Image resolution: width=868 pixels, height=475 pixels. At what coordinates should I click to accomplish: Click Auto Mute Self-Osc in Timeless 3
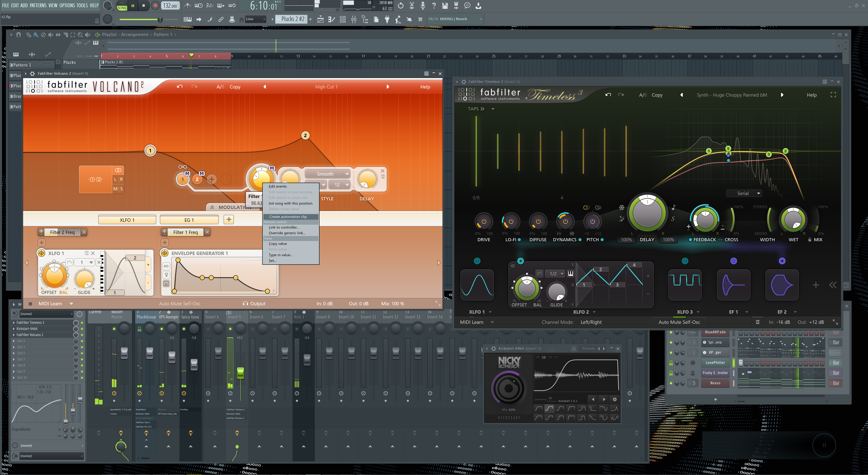click(679, 322)
